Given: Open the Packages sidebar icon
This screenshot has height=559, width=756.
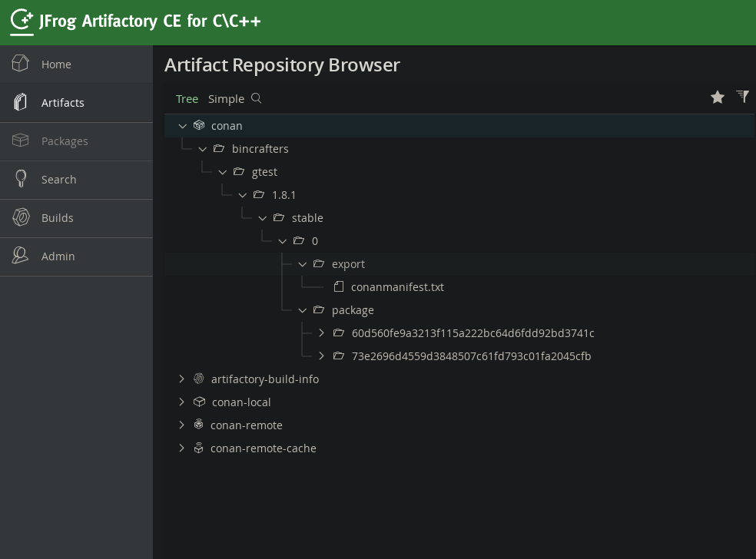Looking at the screenshot, I should (20, 141).
